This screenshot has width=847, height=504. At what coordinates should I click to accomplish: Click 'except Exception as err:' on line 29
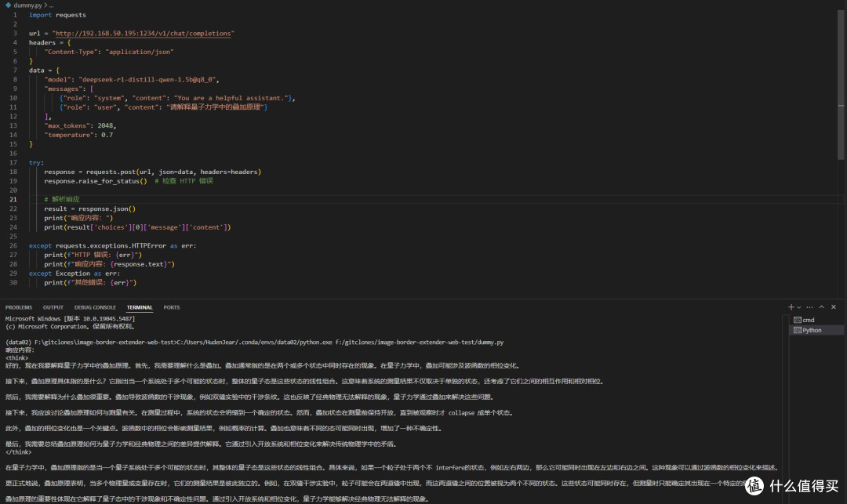point(75,274)
